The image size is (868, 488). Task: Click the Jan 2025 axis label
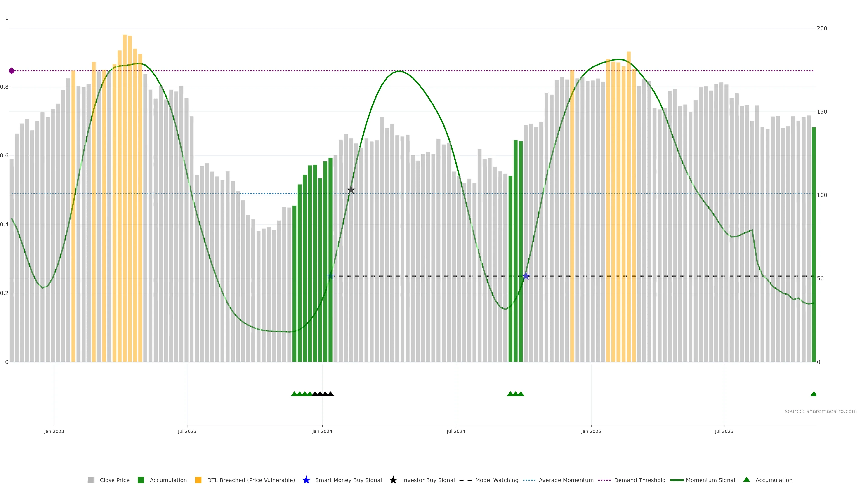pyautogui.click(x=591, y=431)
